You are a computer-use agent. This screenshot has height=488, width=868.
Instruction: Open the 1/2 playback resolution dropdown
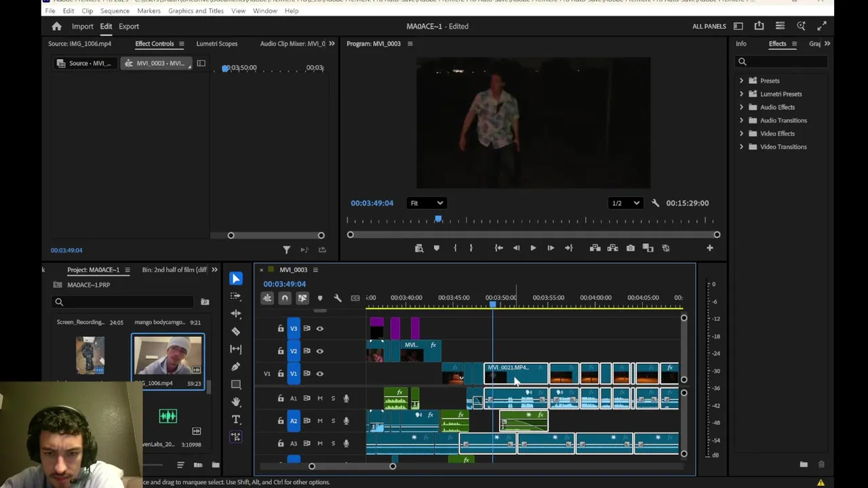[x=625, y=203]
